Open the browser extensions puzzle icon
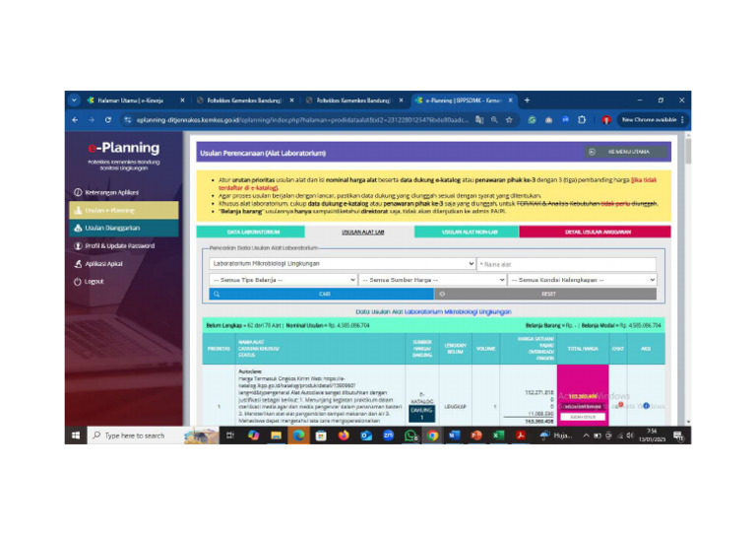The height and width of the screenshot is (536, 756). point(582,120)
